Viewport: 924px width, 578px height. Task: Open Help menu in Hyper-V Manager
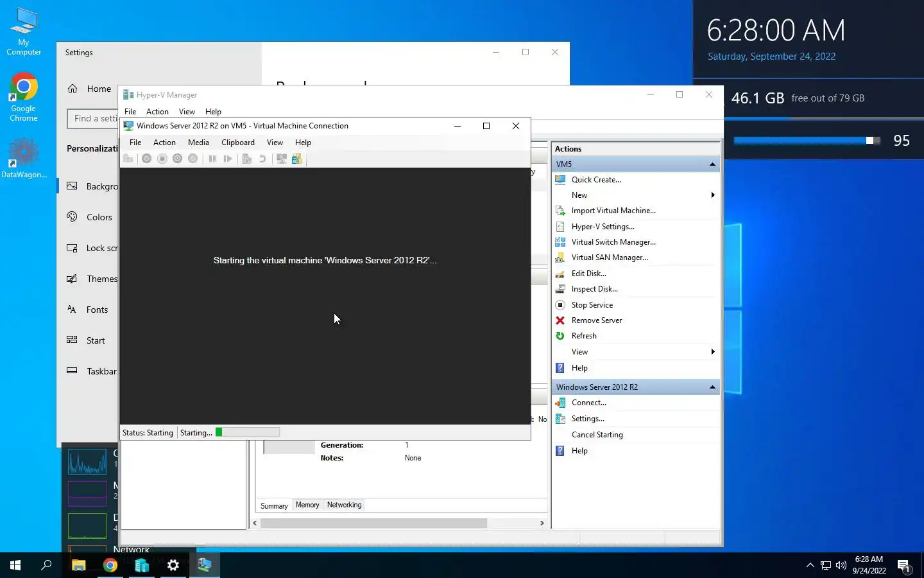pos(213,112)
